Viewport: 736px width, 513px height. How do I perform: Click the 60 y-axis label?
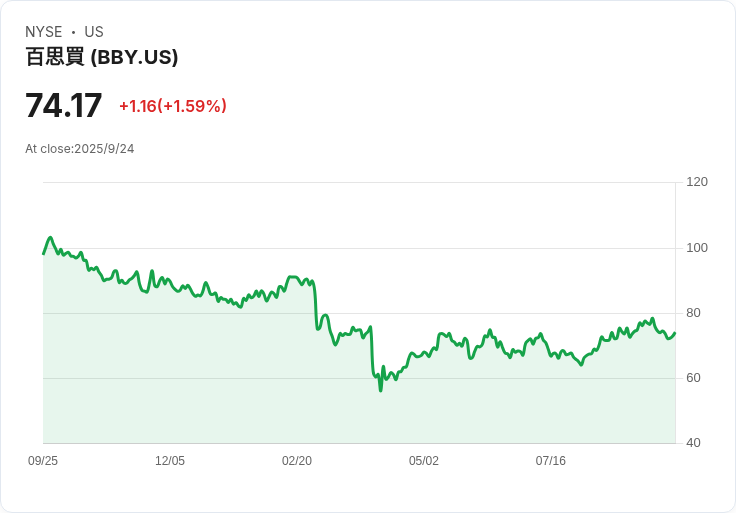[695, 378]
